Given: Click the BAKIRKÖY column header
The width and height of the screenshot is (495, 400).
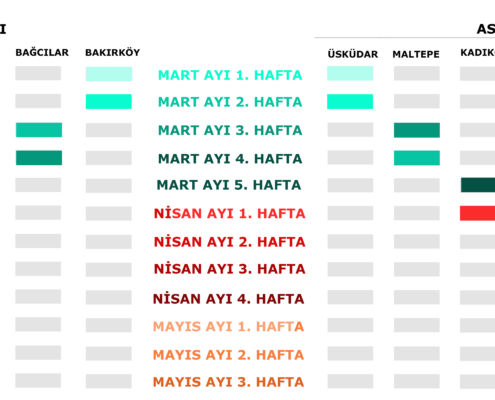Looking at the screenshot, I should coord(113,52).
